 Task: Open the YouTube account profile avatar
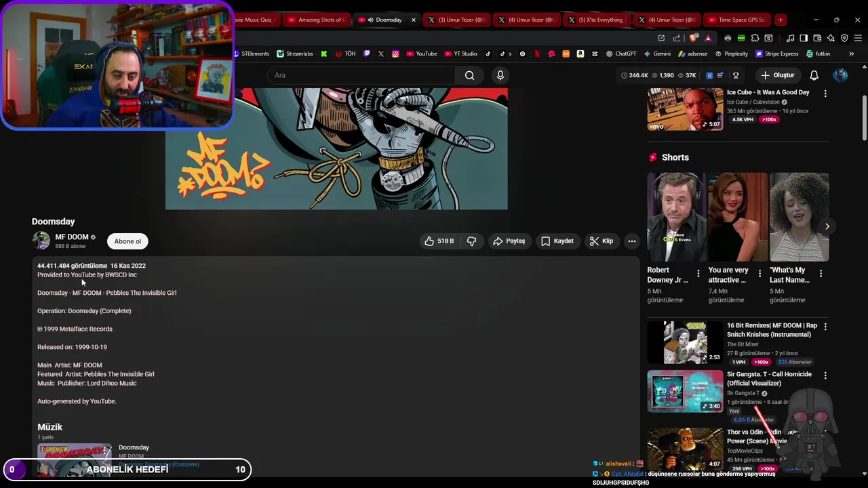coord(840,75)
